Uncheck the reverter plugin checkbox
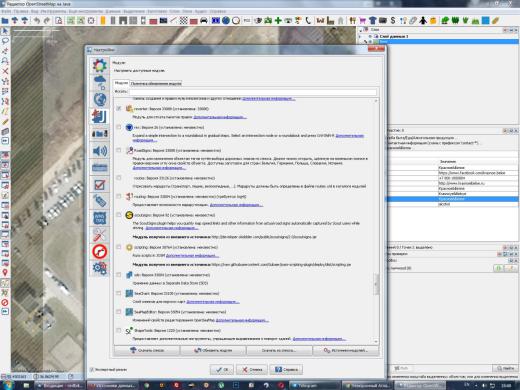Viewport: 520px width, 390px height. pyautogui.click(x=119, y=109)
